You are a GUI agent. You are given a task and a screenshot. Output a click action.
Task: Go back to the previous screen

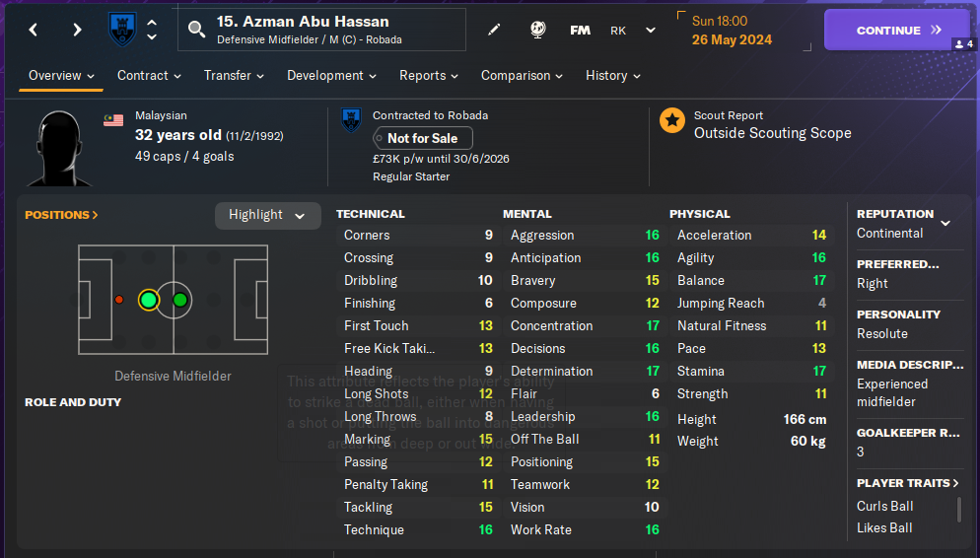(34, 30)
